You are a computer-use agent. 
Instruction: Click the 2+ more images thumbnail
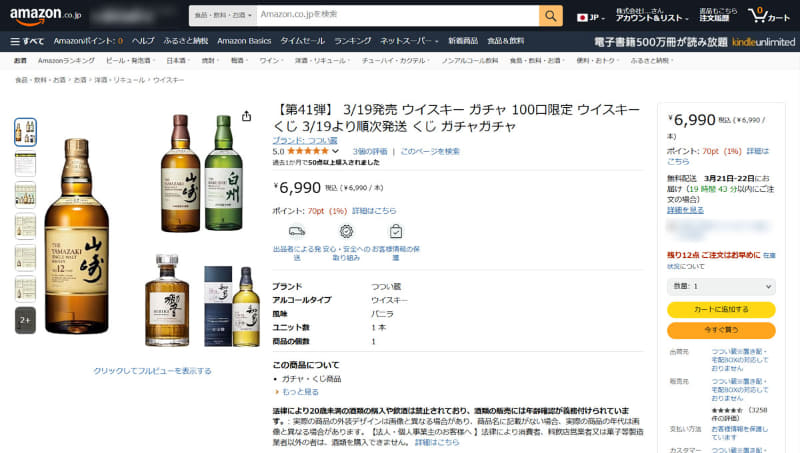click(x=25, y=320)
